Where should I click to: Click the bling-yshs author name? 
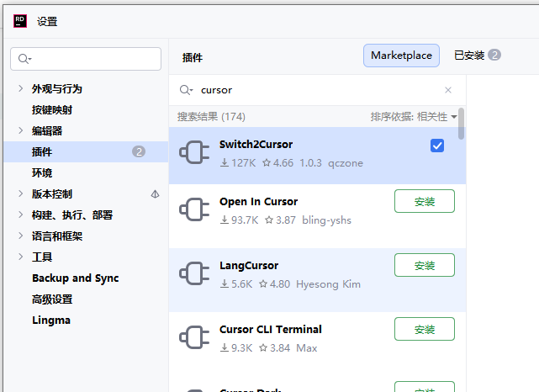point(326,220)
